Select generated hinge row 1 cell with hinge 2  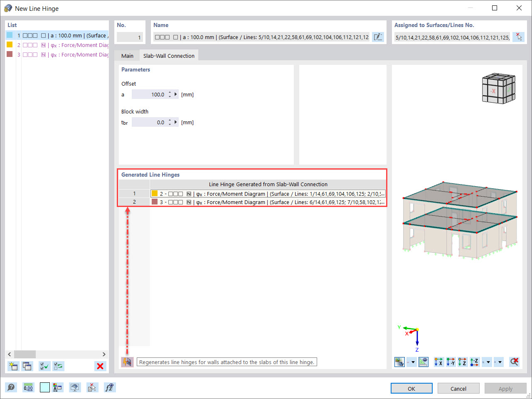[268, 194]
